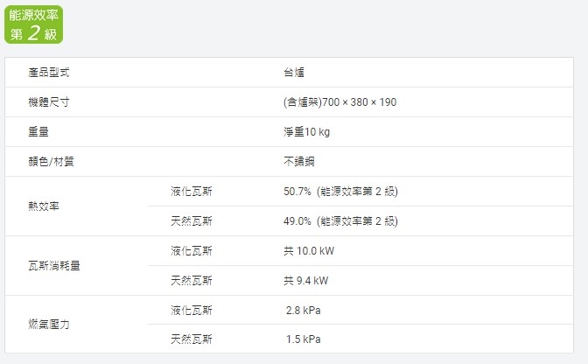Select the 台爐 product type value
The width and height of the screenshot is (588, 364).
[x=293, y=73]
